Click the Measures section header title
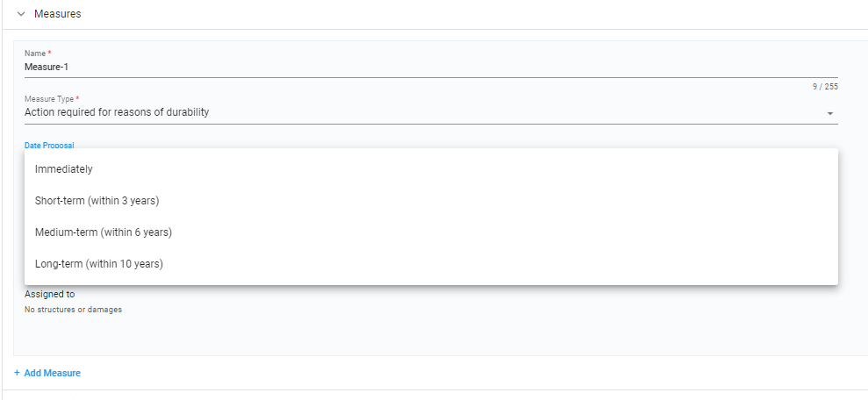868x400 pixels. point(58,14)
